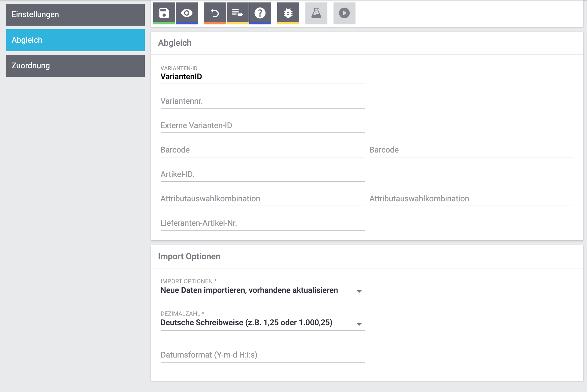Open help via question mark icon
Screen dimensions: 587x392
pos(260,13)
